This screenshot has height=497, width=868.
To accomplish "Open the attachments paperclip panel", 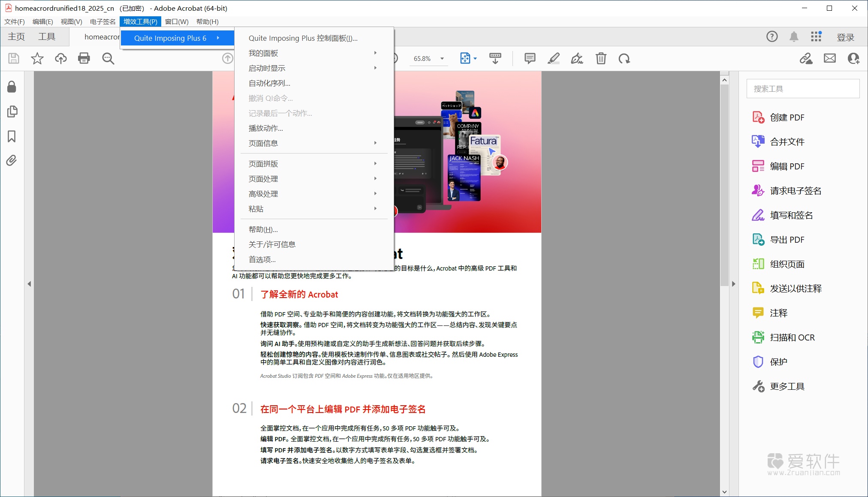I will point(11,160).
